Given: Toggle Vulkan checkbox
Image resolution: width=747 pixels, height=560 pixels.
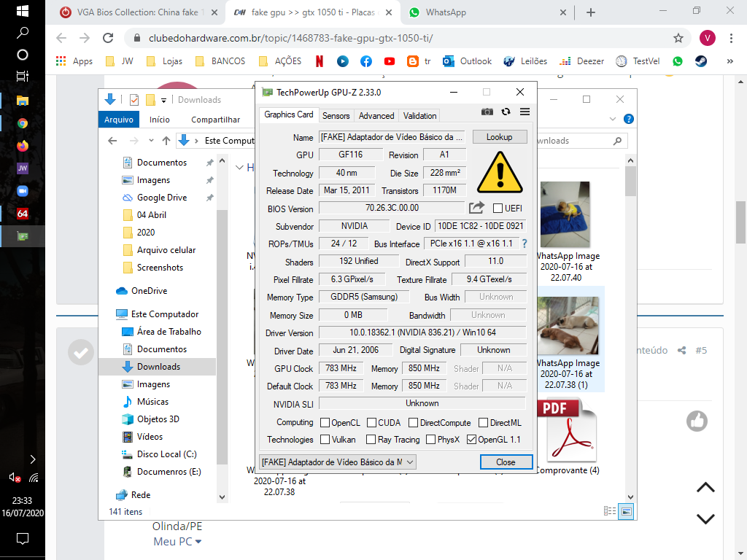Looking at the screenshot, I should (325, 440).
